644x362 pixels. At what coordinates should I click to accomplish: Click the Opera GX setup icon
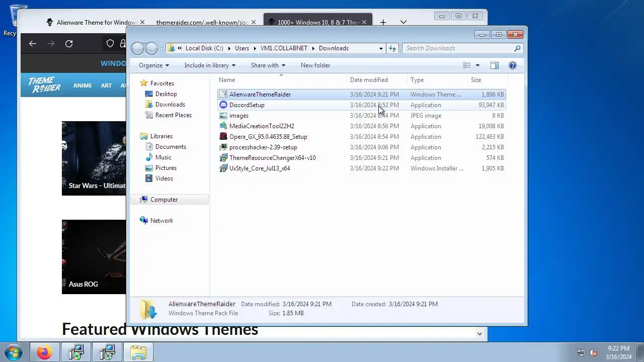(223, 137)
